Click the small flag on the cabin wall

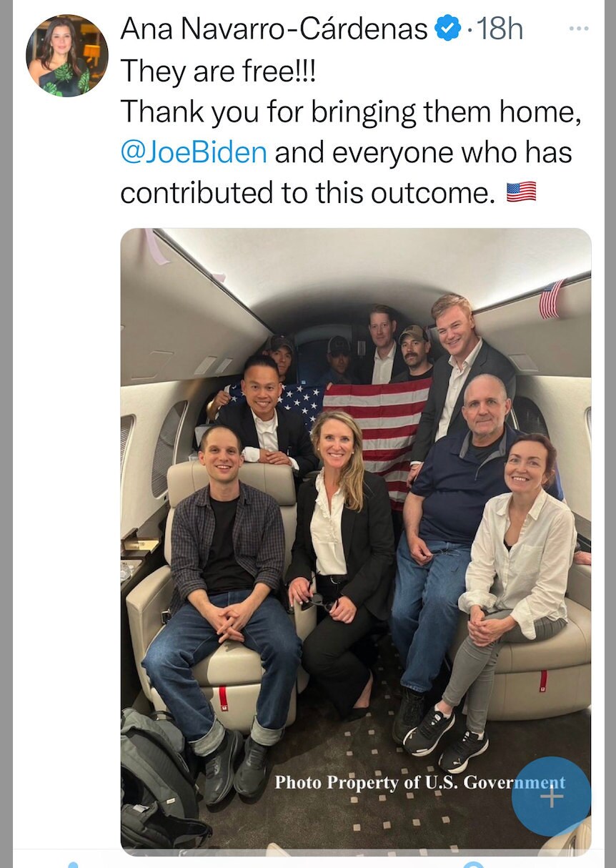[550, 299]
